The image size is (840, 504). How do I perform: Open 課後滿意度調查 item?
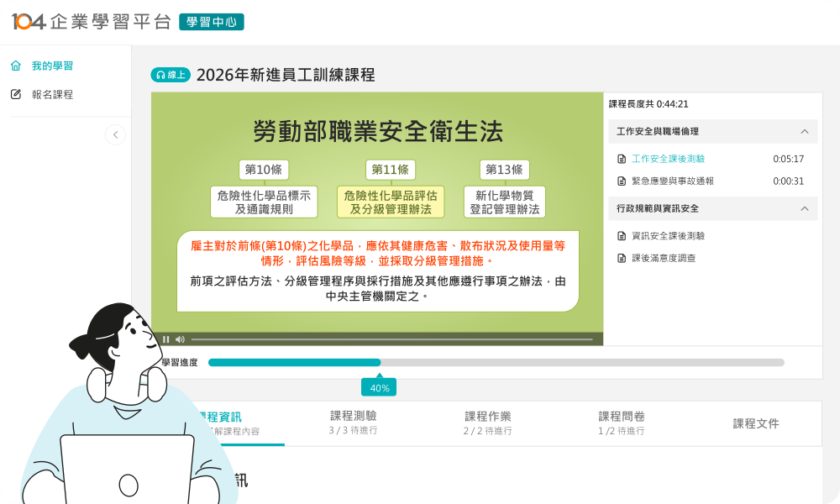pos(664,259)
